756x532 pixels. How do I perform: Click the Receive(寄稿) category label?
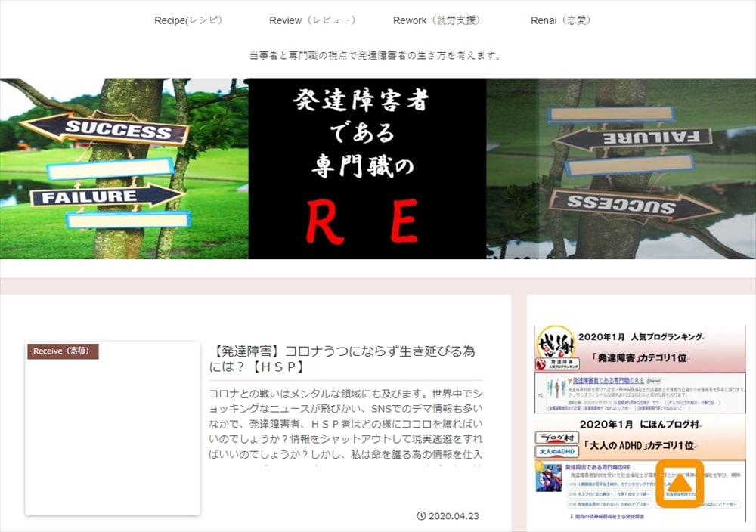point(61,351)
